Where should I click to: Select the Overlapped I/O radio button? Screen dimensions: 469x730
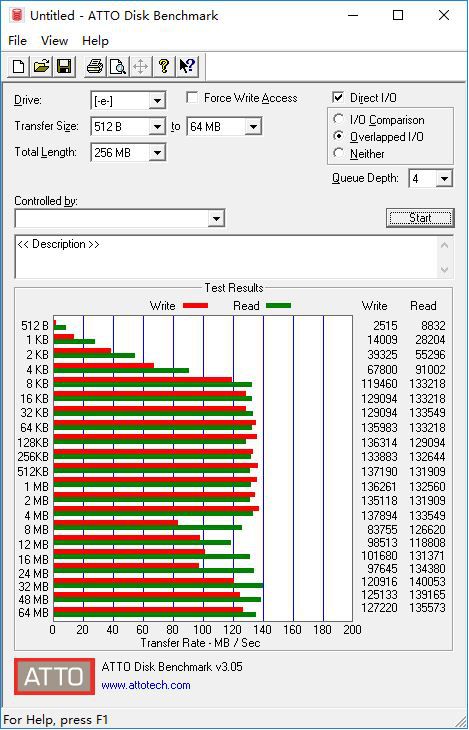tap(339, 136)
